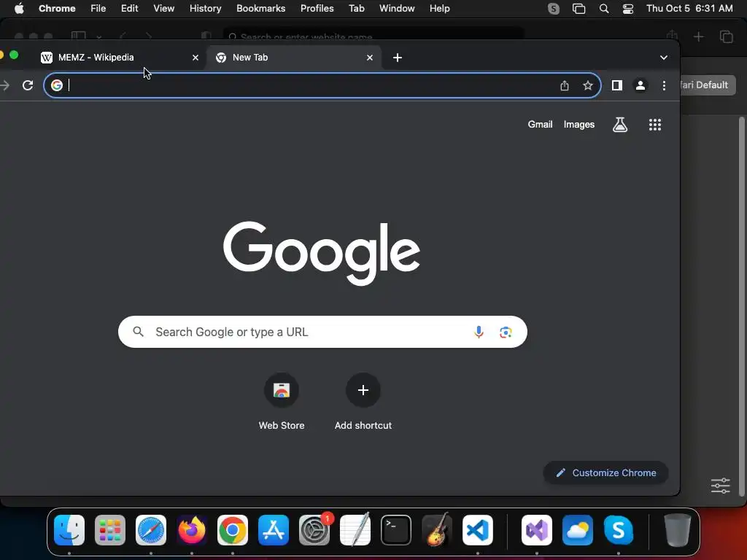Screen dimensions: 747x560
Task: Open Search Labs flask icon
Action: (x=620, y=125)
